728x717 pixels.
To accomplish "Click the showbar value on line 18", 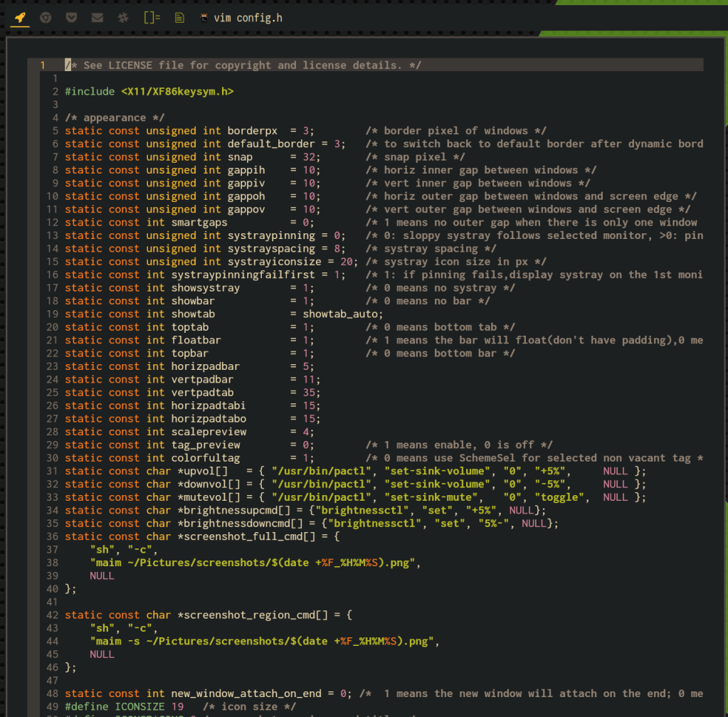I will tap(306, 301).
